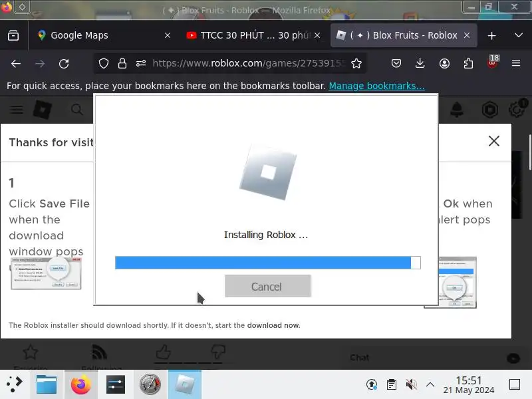Screen dimensions: 532x399
Task: Save page to Pocket
Action: [396, 63]
